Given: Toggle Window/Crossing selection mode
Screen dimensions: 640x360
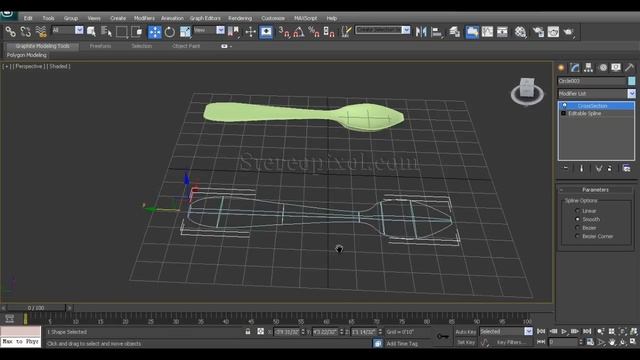Looking at the screenshot, I should [x=137, y=31].
